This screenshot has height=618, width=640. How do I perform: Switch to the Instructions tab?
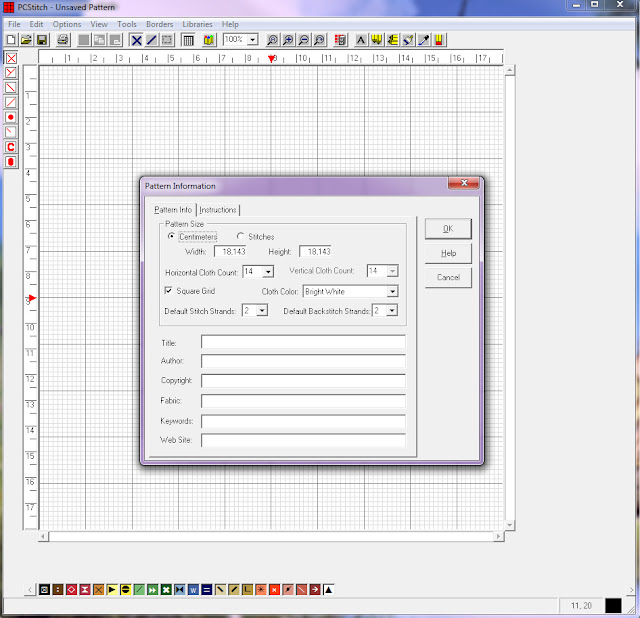tap(218, 210)
